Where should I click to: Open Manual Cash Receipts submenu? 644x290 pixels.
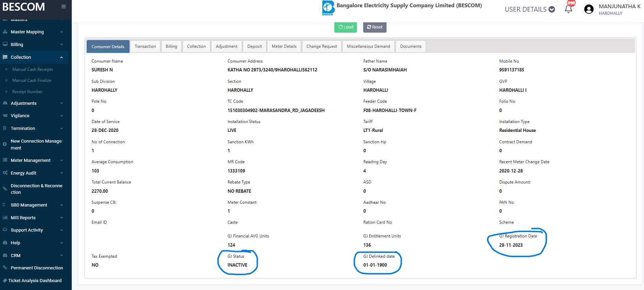(33, 69)
